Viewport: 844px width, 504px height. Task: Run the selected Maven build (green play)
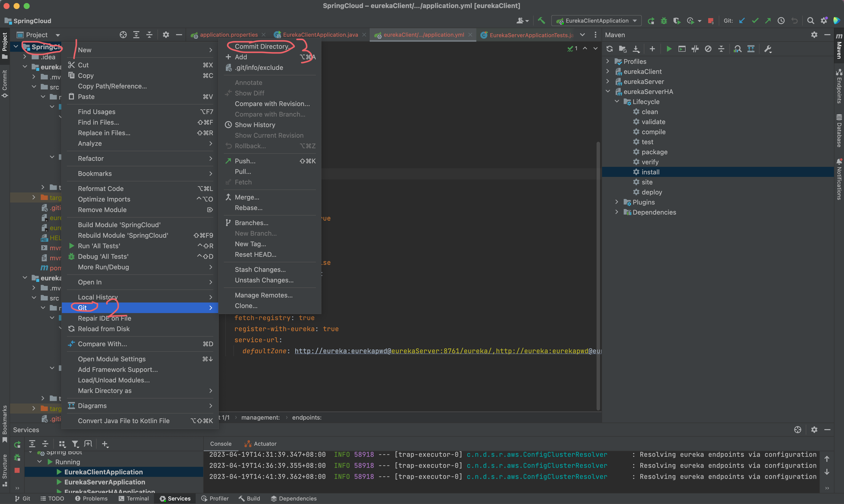click(669, 49)
